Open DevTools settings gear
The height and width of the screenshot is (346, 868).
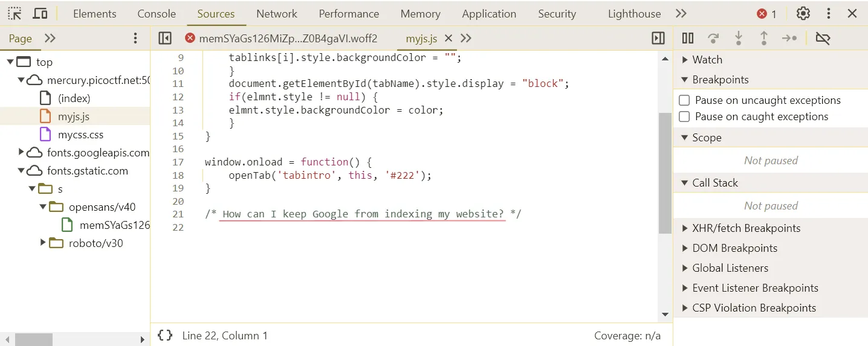(x=803, y=13)
